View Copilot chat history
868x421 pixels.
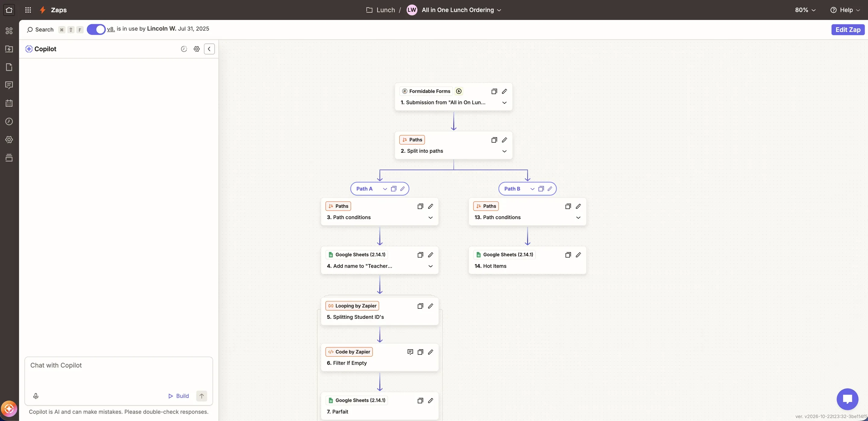[x=184, y=49]
